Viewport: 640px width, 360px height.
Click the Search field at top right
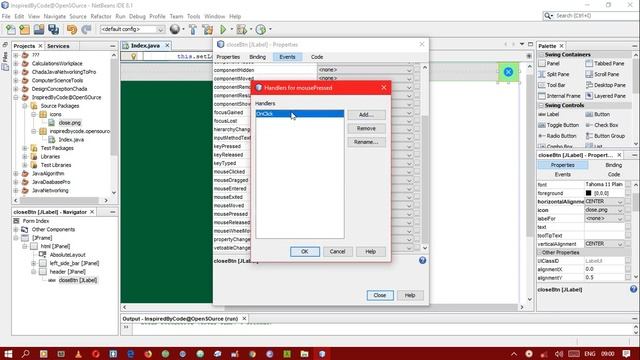point(596,16)
